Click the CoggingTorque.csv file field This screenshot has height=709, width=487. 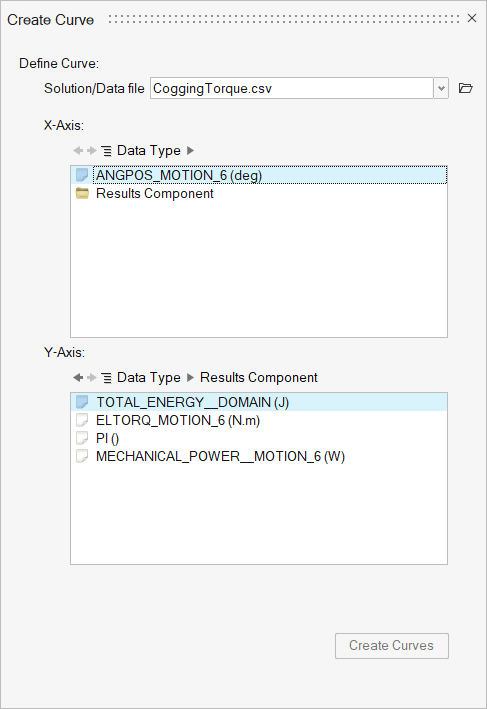coord(292,88)
